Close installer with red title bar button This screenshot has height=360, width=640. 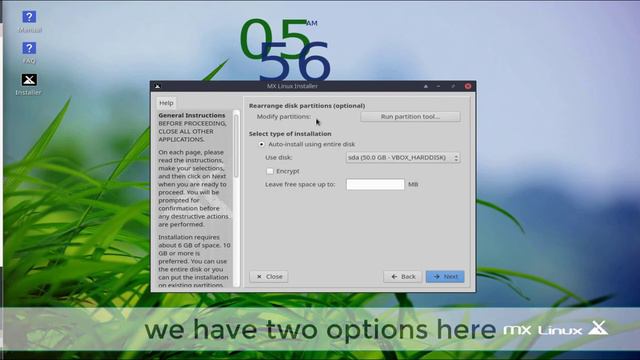(x=468, y=86)
